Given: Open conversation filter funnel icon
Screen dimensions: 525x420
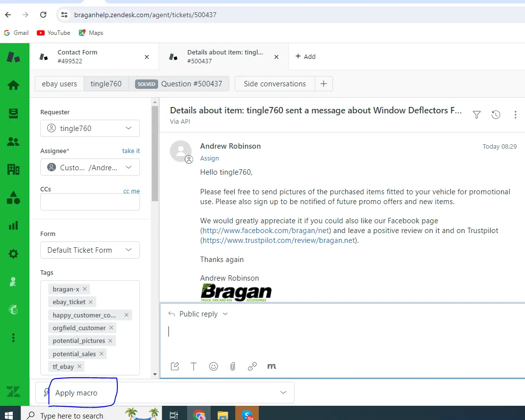Looking at the screenshot, I should [x=477, y=115].
